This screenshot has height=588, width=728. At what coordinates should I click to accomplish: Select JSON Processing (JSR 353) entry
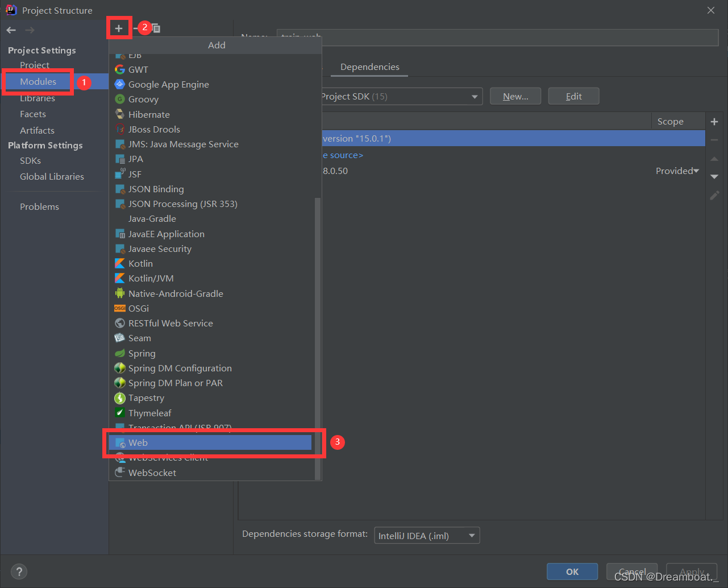[210, 204]
